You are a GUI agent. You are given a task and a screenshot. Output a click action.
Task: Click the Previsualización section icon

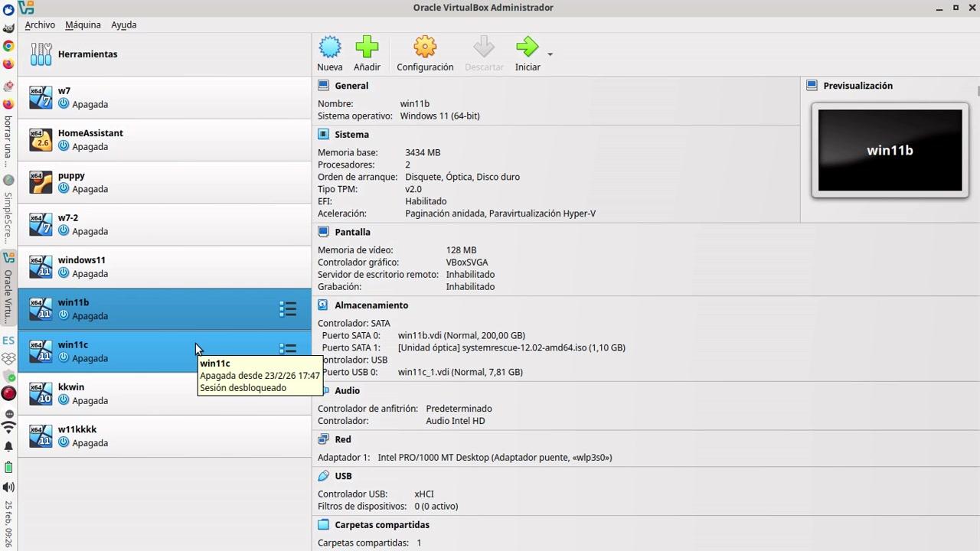pos(812,86)
